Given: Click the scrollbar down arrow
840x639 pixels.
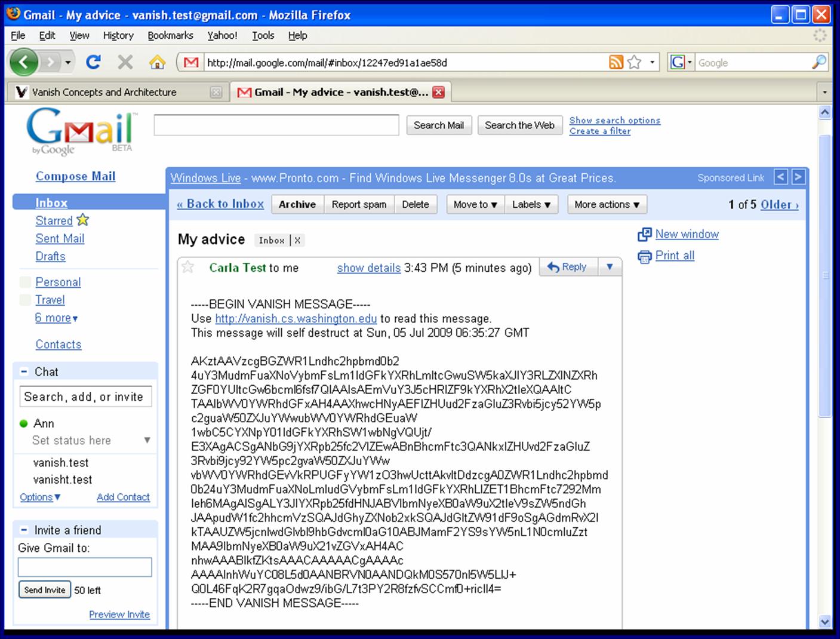Looking at the screenshot, I should pyautogui.click(x=824, y=621).
